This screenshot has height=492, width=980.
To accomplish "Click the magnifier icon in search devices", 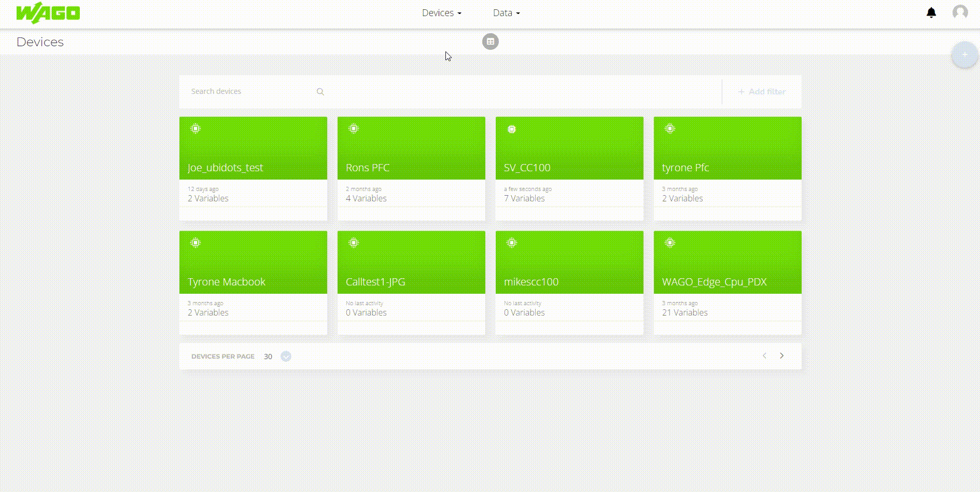I will pos(320,91).
